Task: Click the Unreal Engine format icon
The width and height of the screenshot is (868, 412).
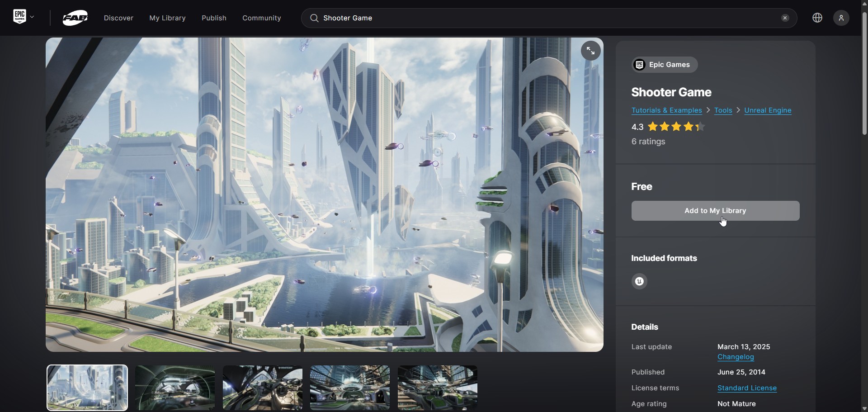Action: [x=639, y=281]
